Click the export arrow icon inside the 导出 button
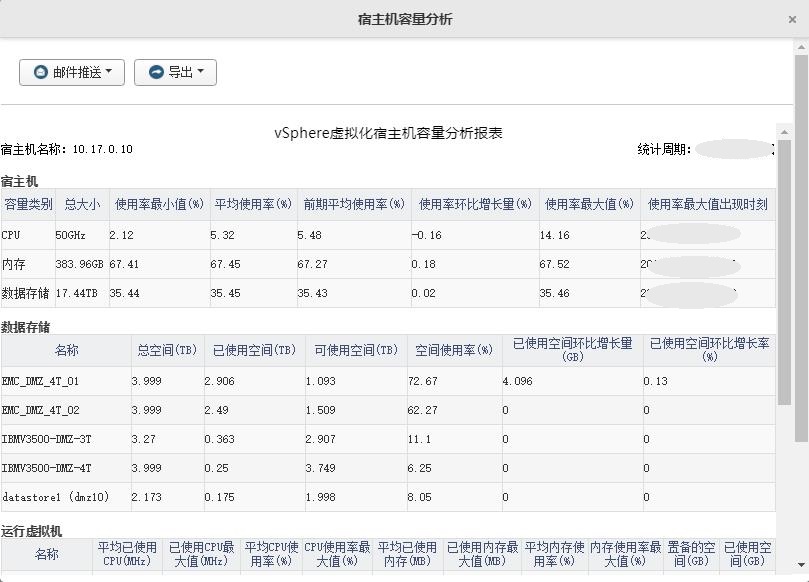Image resolution: width=809 pixels, height=582 pixels. 155,71
